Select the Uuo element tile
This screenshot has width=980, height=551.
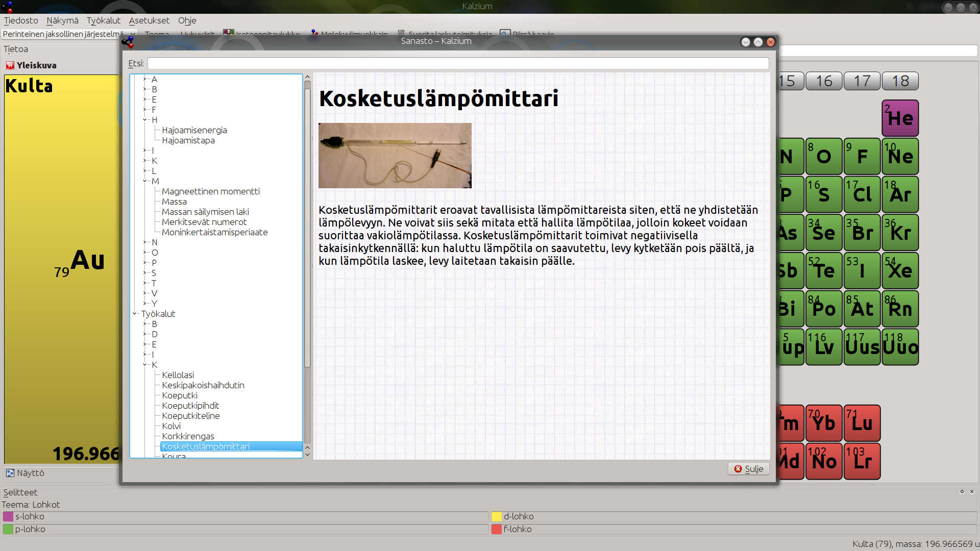tap(900, 347)
